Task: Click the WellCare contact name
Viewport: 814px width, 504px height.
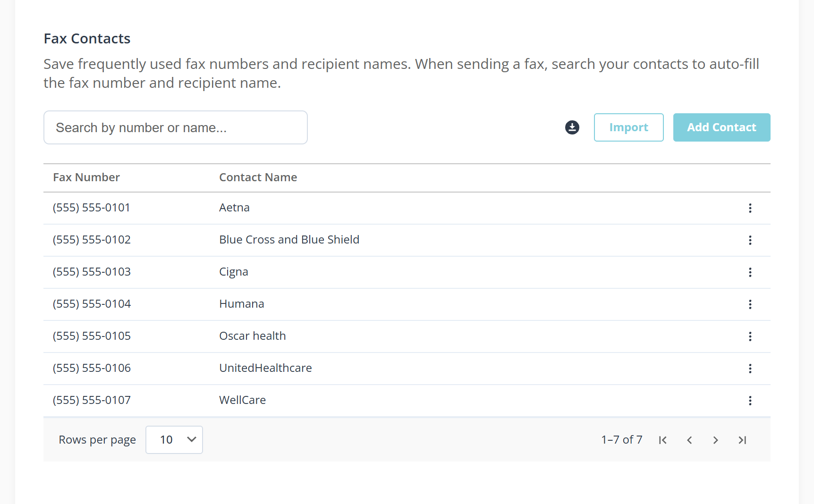Action: click(243, 400)
